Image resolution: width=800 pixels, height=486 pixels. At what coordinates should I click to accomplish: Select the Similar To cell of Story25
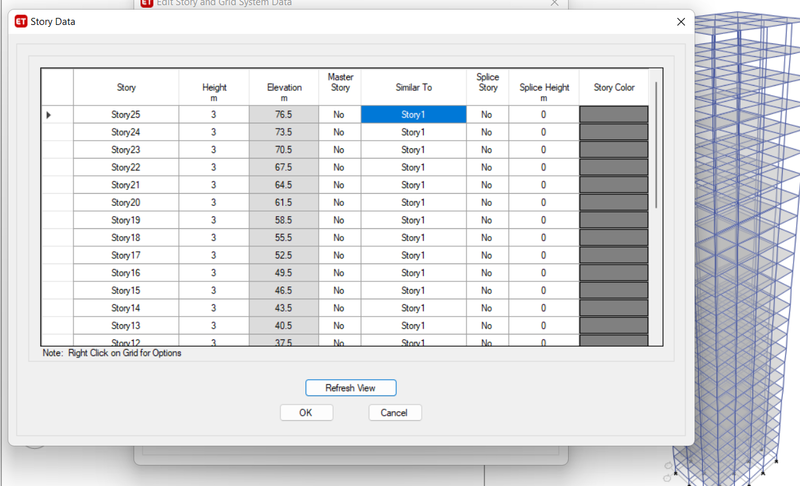tap(414, 115)
